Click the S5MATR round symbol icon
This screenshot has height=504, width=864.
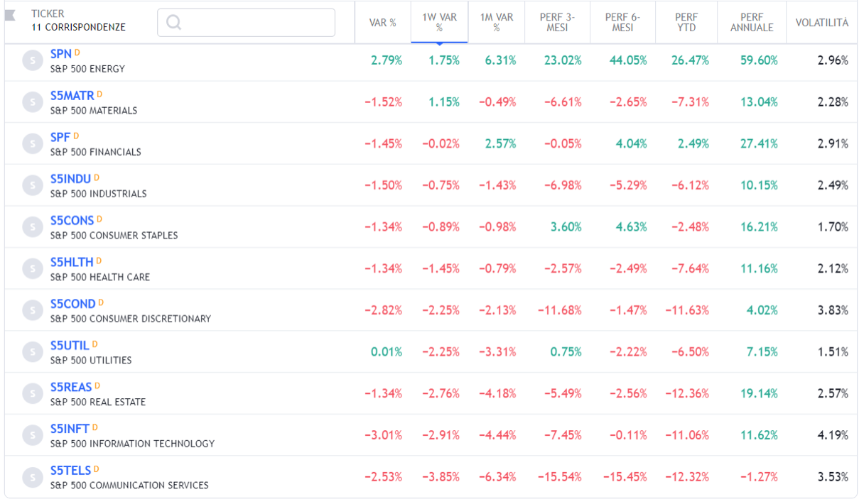pyautogui.click(x=33, y=102)
